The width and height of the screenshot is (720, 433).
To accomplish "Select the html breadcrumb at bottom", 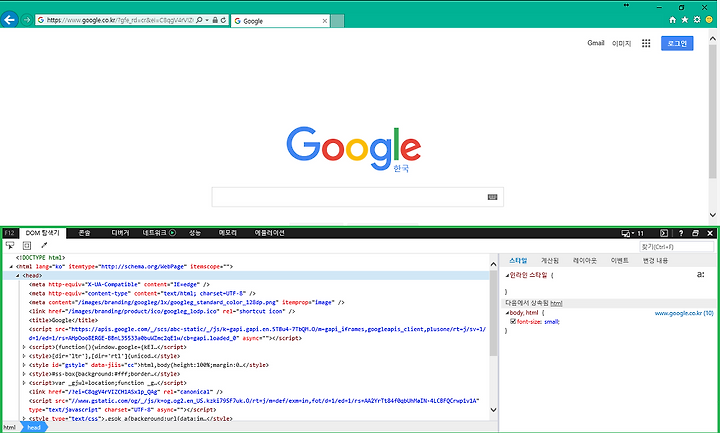I will tap(10, 427).
